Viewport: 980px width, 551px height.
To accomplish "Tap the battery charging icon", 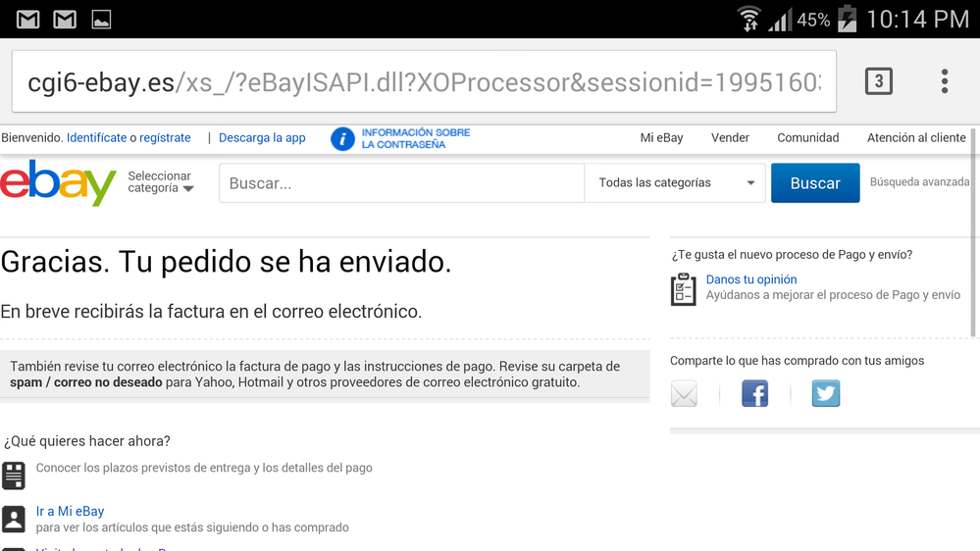I will 847,18.
